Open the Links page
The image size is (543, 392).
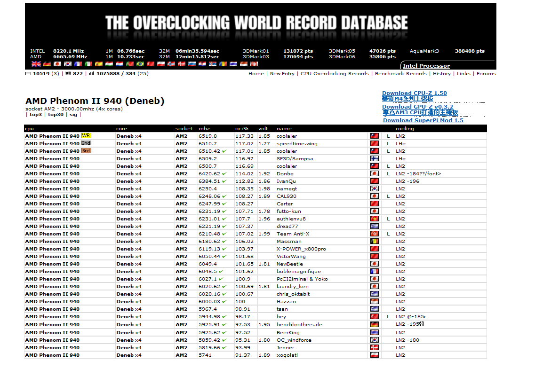[463, 74]
